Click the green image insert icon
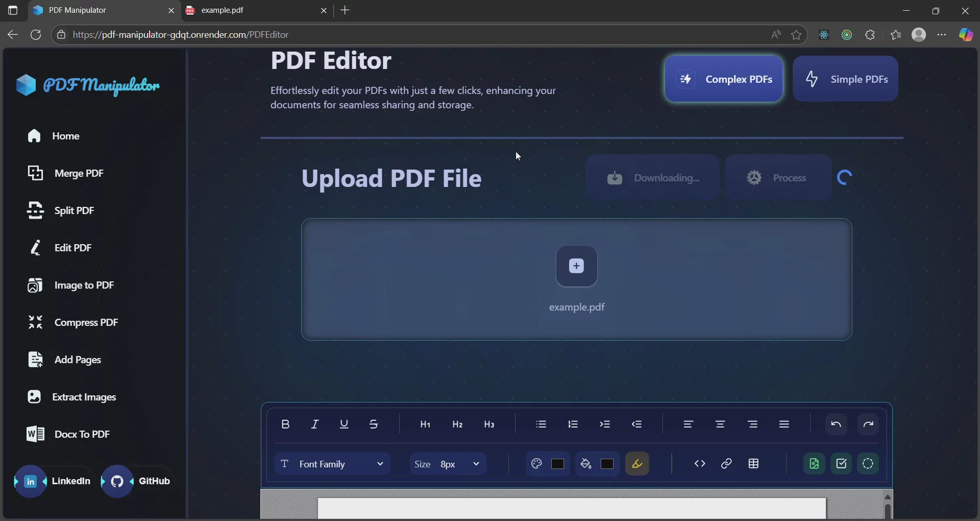Viewport: 980px width, 521px height. (814, 464)
